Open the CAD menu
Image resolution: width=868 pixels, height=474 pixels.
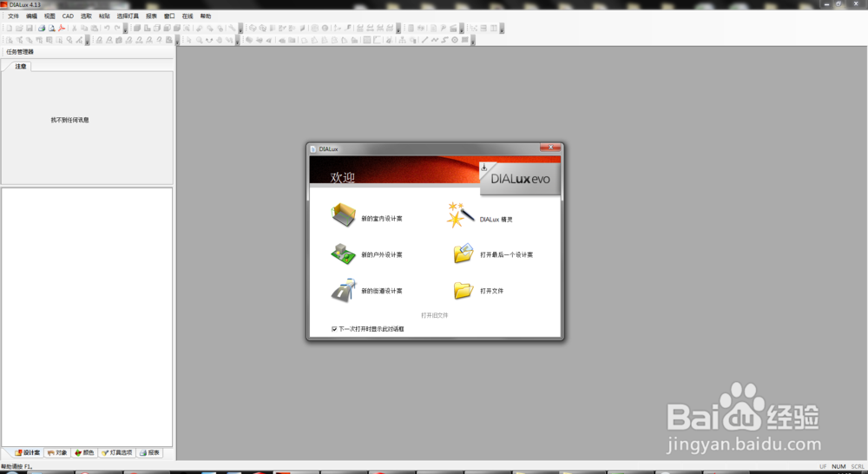(68, 16)
